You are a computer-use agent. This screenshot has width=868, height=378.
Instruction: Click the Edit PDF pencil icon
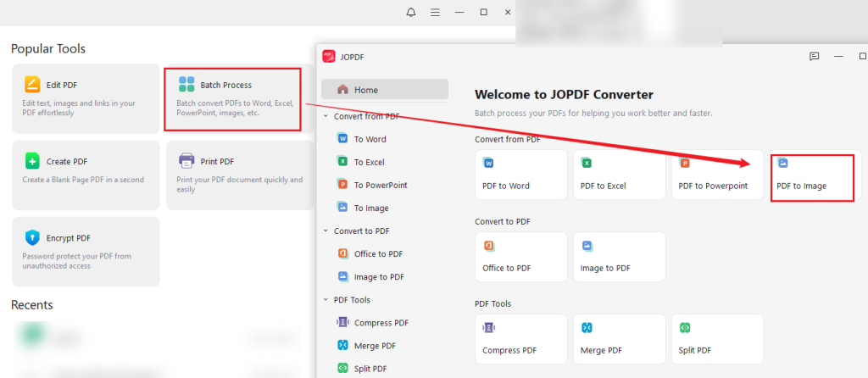click(x=32, y=85)
